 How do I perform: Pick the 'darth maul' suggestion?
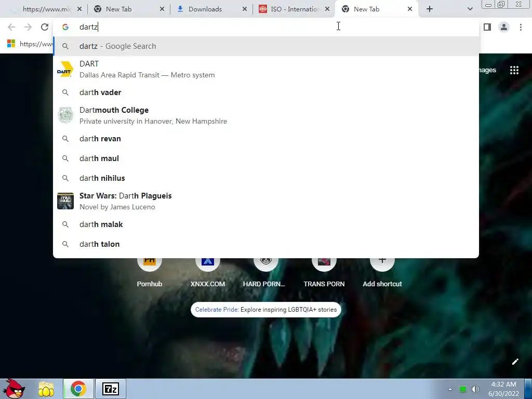point(266,158)
